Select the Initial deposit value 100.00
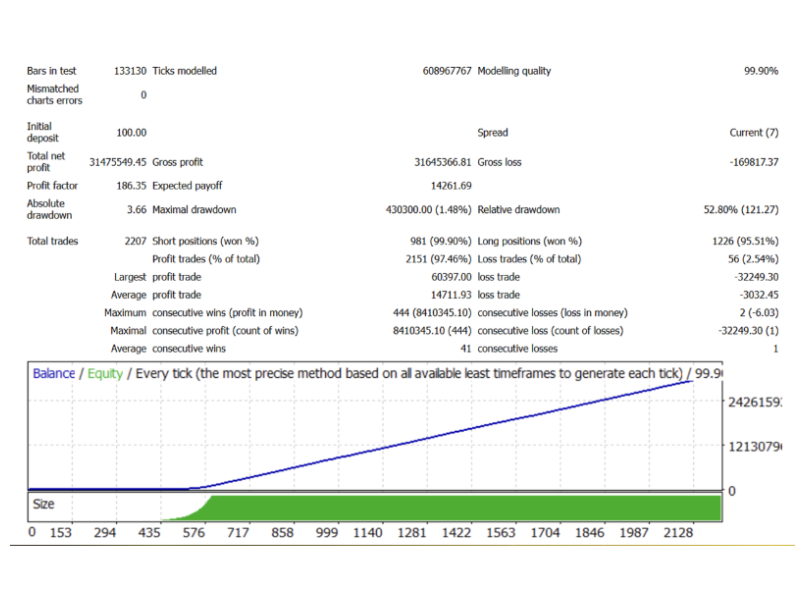This screenshot has width=800, height=600. click(x=131, y=133)
